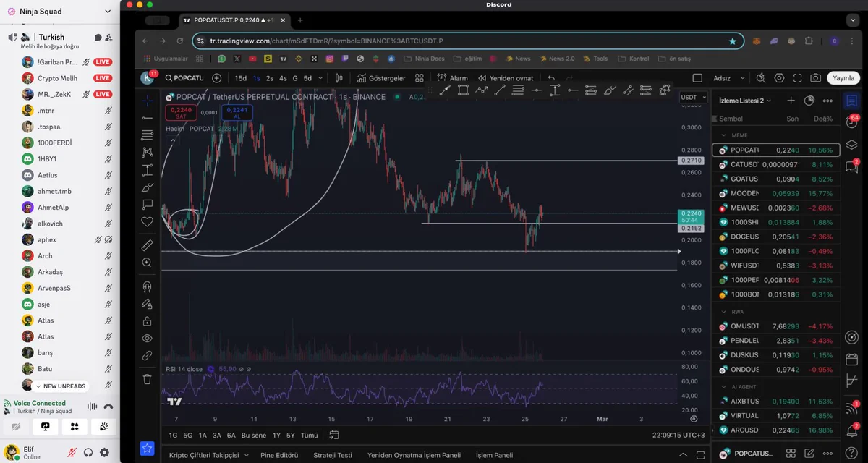This screenshot has height=463, width=868.
Task: Start Yeniden oynat bar replay
Action: [506, 78]
